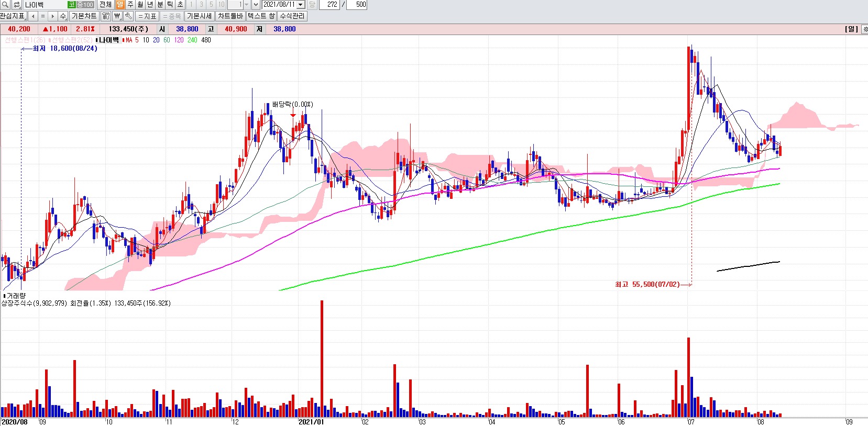Click the 당 button beside the date
Screen dimensions: 868x426
[x=312, y=4]
